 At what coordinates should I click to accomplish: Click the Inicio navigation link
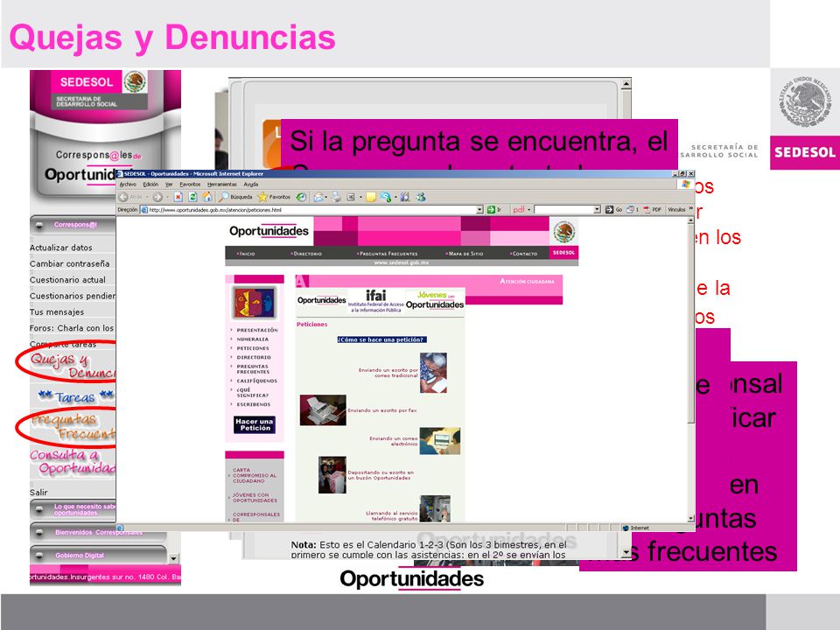tap(247, 254)
